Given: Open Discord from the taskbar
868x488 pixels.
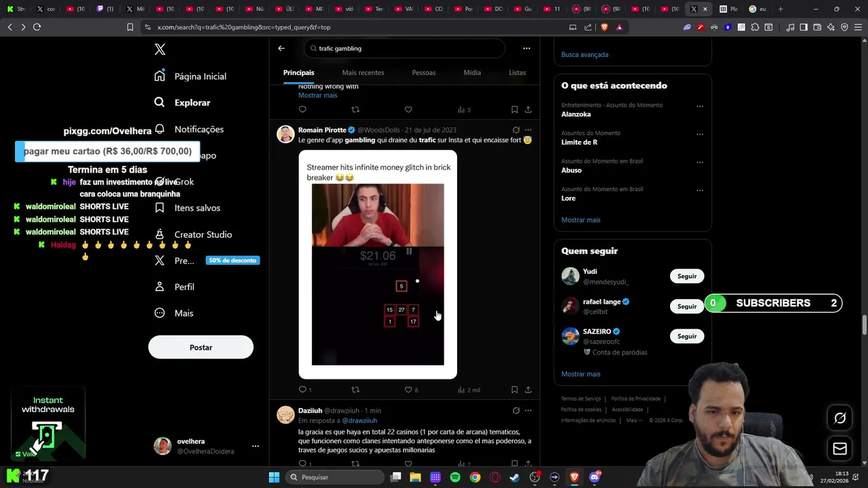Looking at the screenshot, I should point(595,477).
